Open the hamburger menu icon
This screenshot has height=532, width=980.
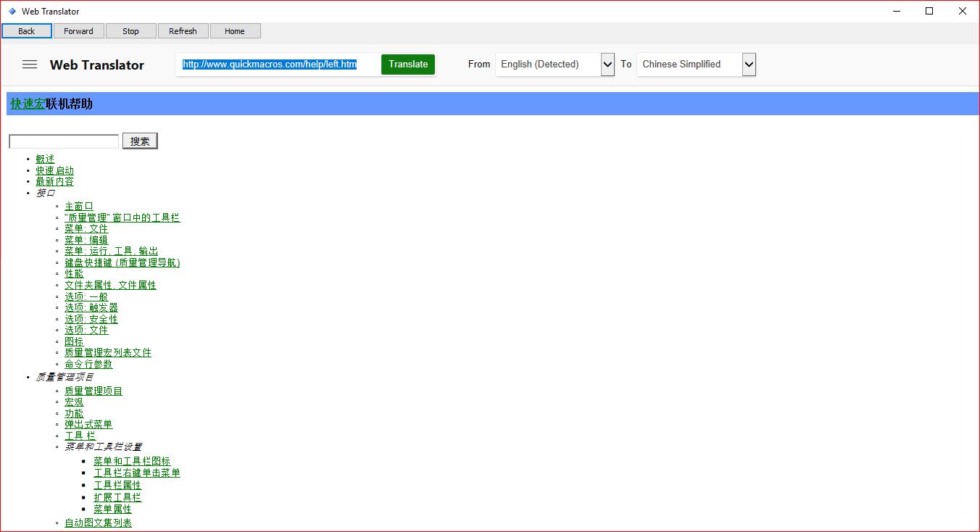30,65
